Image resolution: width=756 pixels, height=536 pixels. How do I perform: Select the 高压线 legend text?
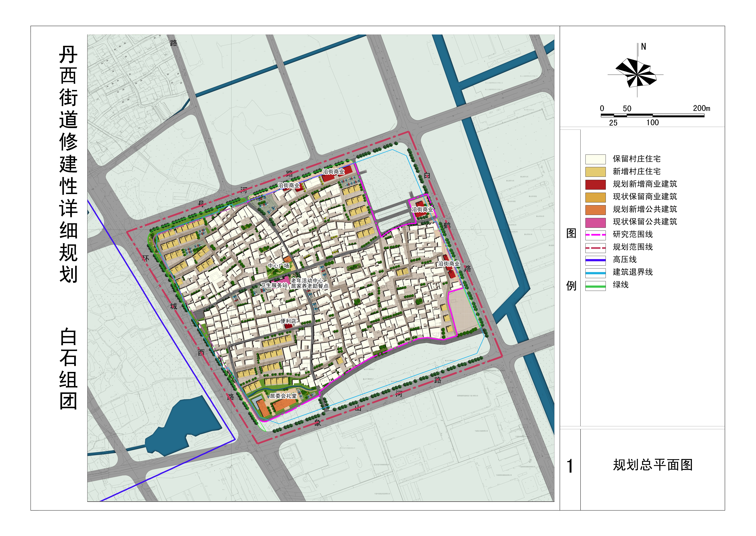625,259
